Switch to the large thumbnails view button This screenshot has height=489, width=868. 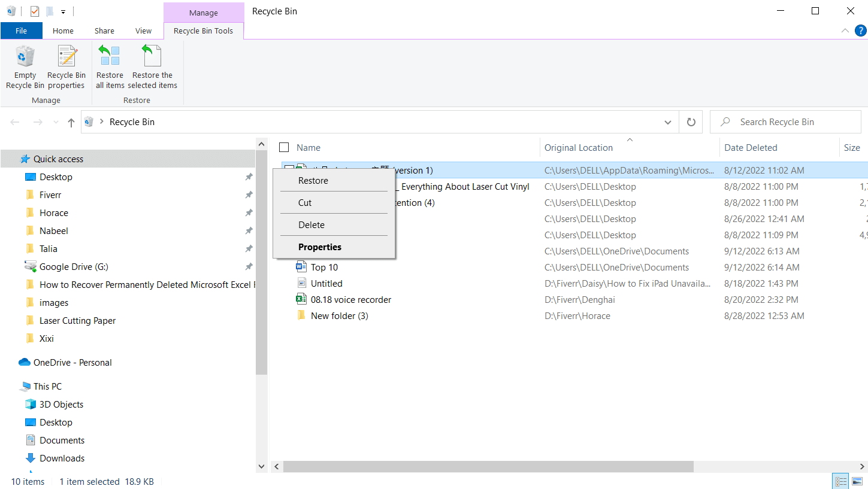[857, 481]
